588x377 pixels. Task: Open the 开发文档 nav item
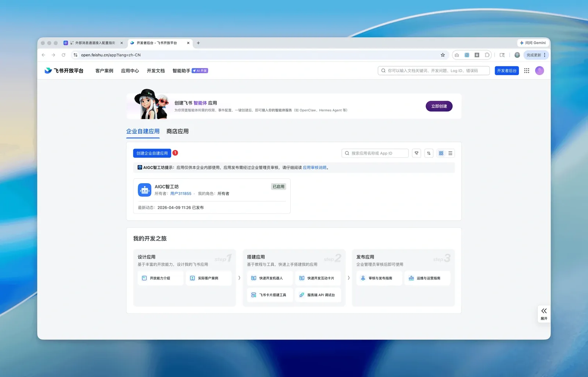coord(156,71)
